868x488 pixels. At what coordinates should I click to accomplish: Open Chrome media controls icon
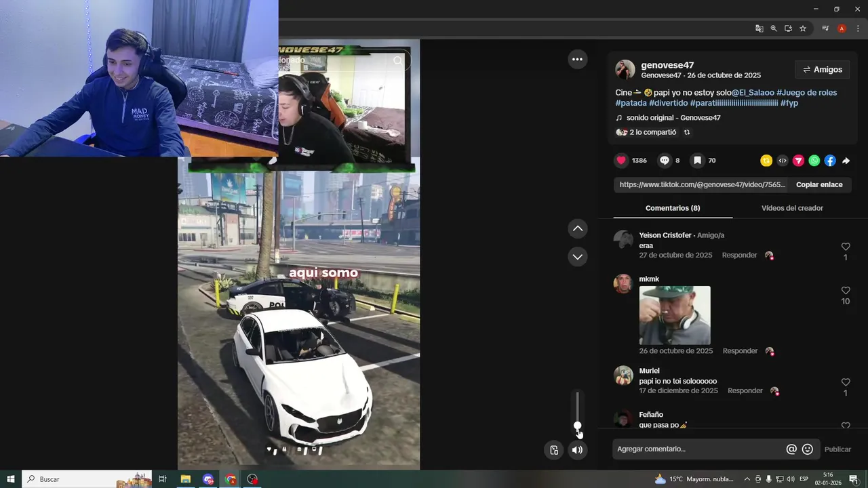tap(825, 28)
